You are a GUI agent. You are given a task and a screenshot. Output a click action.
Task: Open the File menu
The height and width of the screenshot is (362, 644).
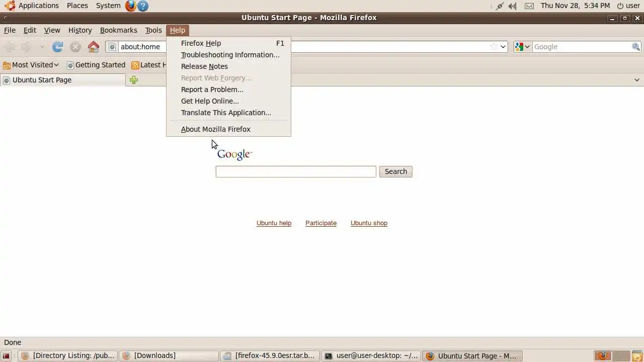pyautogui.click(x=10, y=30)
